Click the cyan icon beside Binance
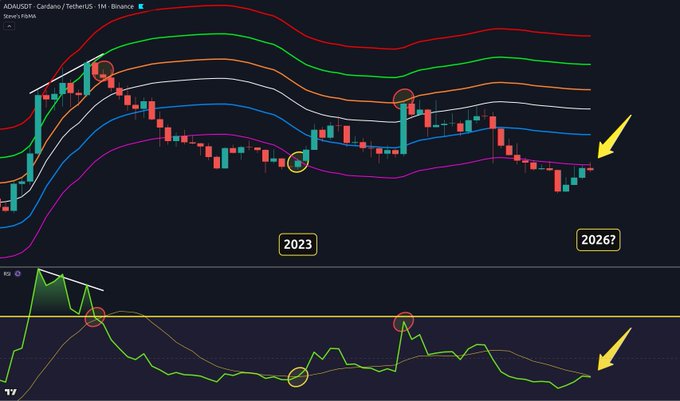 point(141,7)
